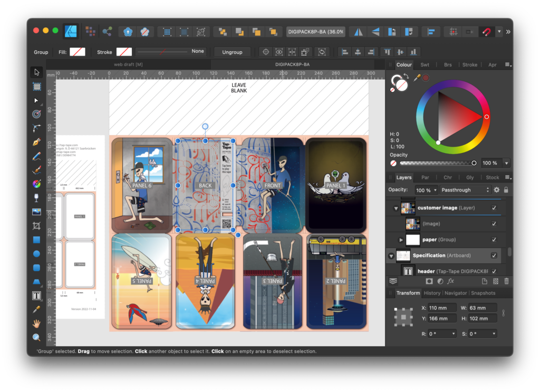Screen dimensions: 540x392
Task: Expand the toolbar overflow chevrons
Action: tap(508, 32)
